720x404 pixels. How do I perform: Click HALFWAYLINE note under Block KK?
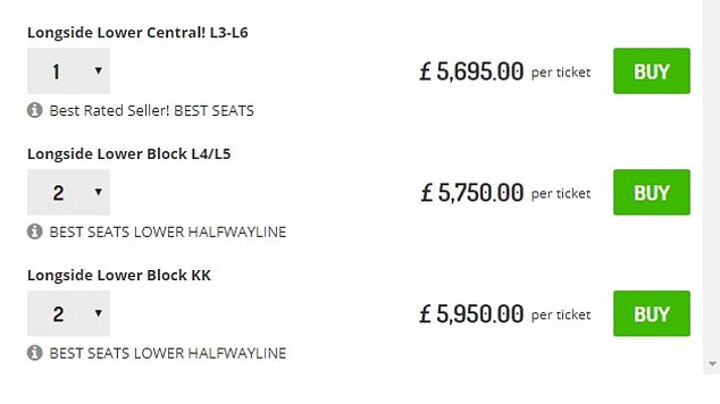point(168,353)
